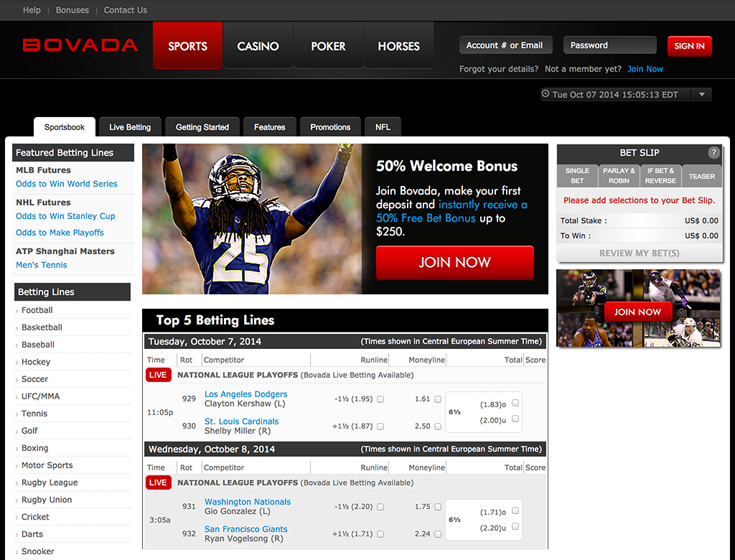This screenshot has width=735, height=560.
Task: Open Odds to Win World Series
Action: coord(67,184)
